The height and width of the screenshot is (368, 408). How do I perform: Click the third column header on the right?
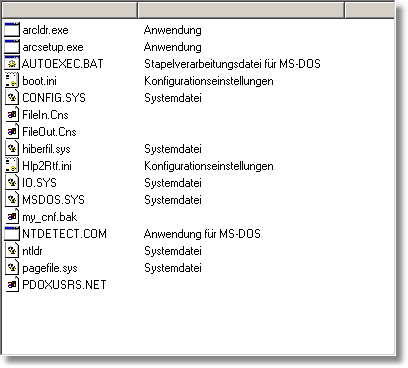pyautogui.click(x=370, y=10)
